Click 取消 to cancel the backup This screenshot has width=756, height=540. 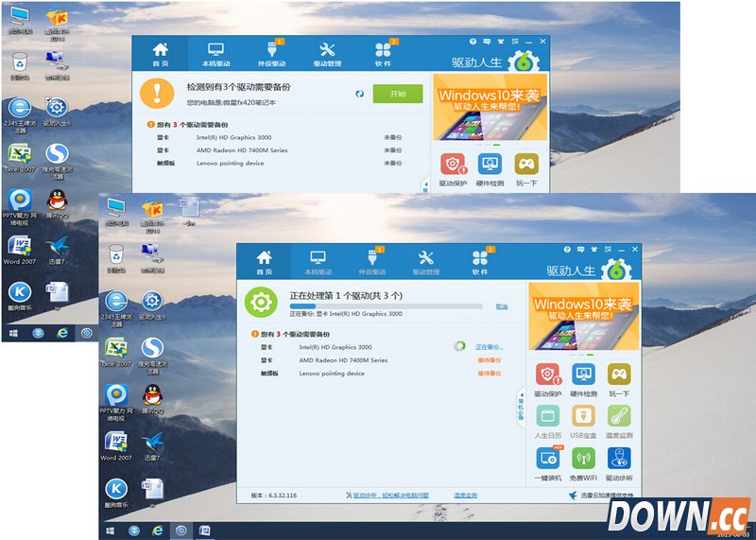[x=502, y=306]
